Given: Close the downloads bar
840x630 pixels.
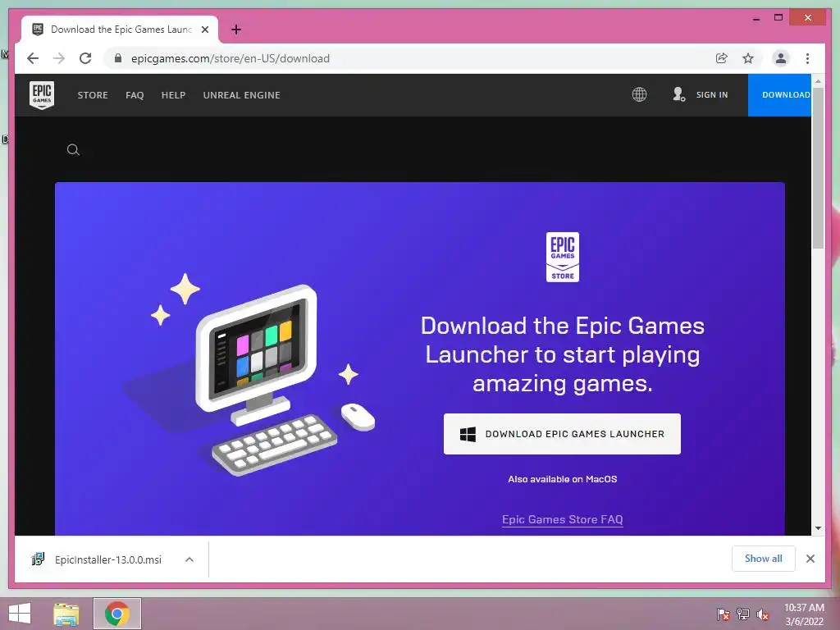Looking at the screenshot, I should (810, 559).
